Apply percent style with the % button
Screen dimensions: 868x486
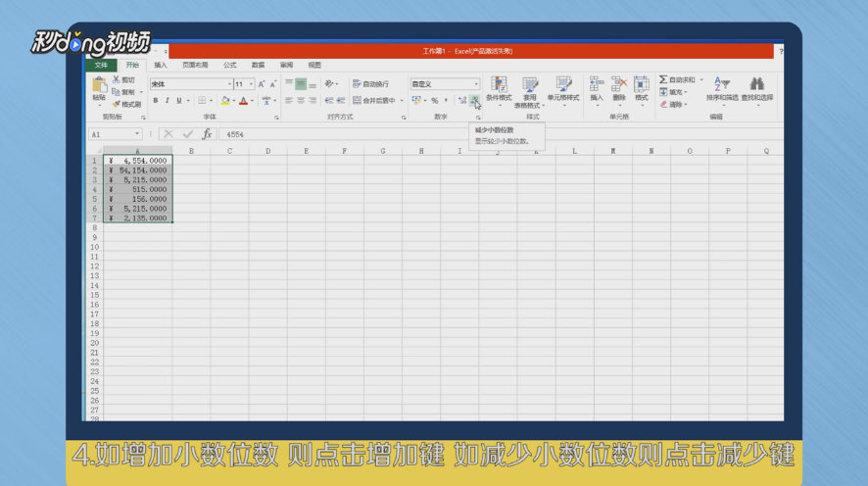point(435,101)
